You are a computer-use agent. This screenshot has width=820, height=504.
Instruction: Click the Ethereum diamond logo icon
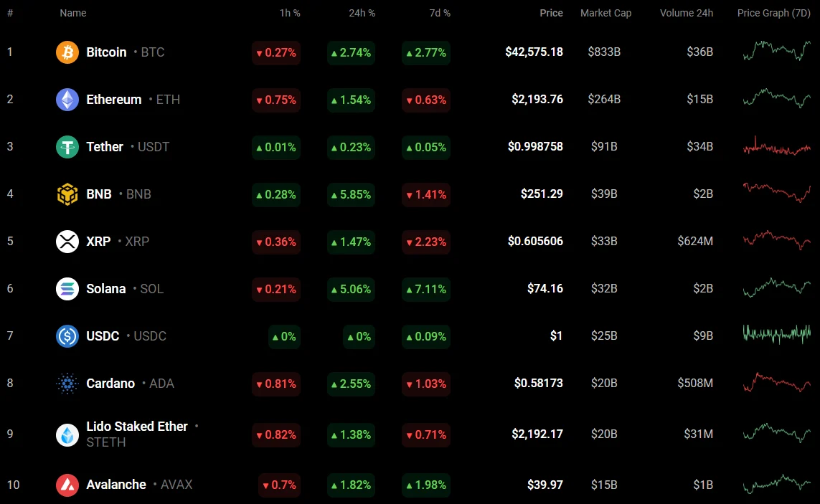click(x=67, y=100)
